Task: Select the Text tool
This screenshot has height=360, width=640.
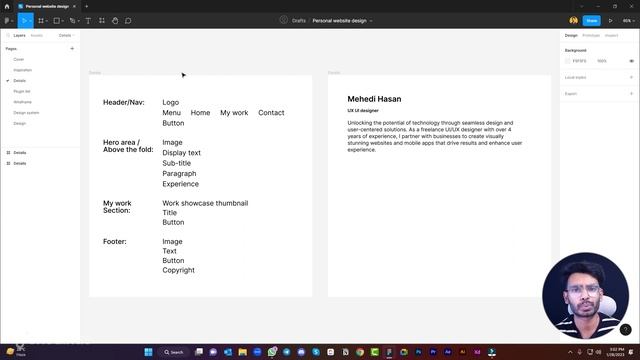Action: (88, 20)
